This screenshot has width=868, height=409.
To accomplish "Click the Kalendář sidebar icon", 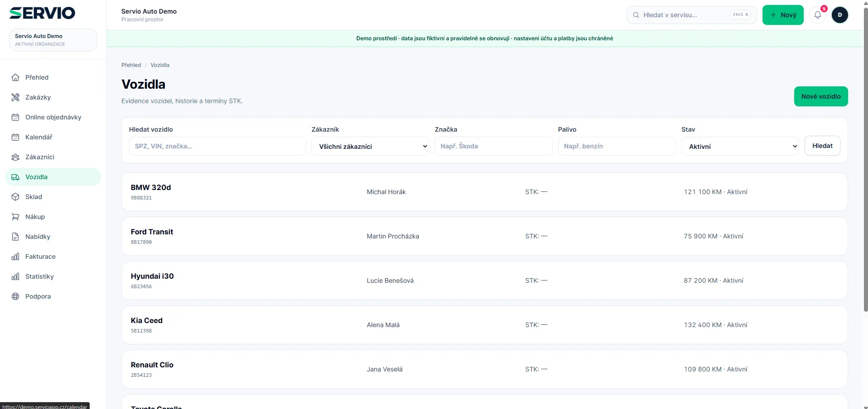I will tap(15, 137).
